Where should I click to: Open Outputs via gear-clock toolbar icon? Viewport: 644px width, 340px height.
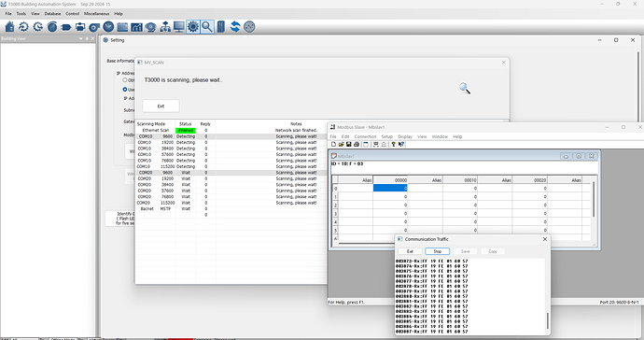point(37,27)
